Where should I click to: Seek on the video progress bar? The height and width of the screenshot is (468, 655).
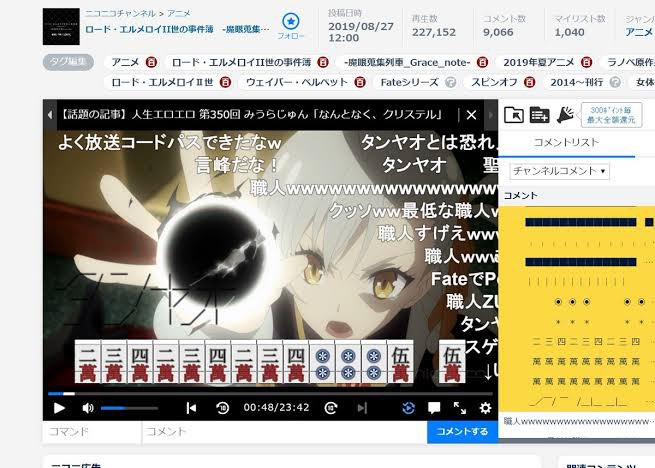point(270,394)
